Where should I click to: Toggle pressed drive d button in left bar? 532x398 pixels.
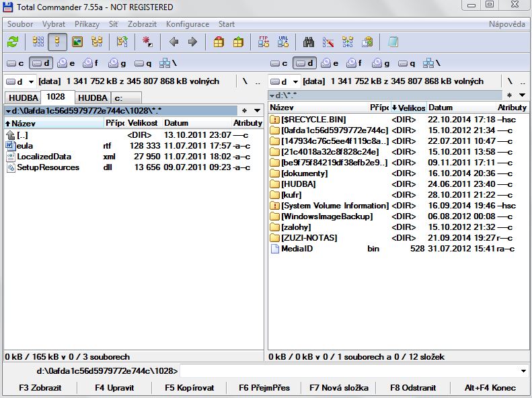point(41,63)
